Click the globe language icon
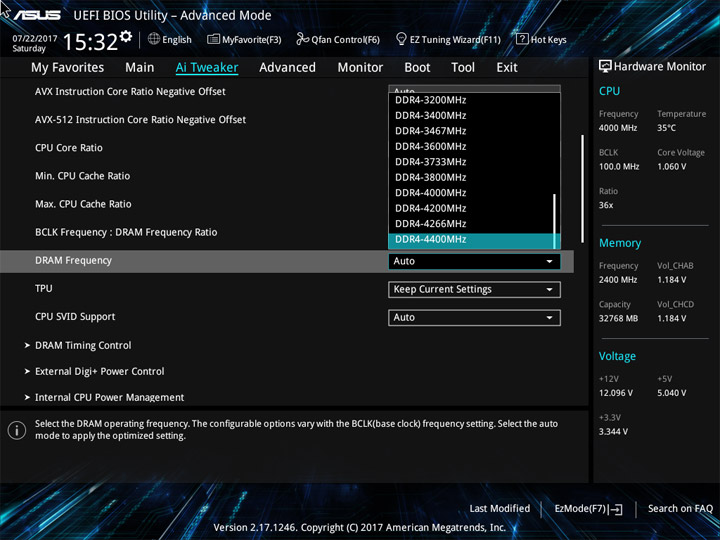The image size is (720, 540). pyautogui.click(x=154, y=39)
